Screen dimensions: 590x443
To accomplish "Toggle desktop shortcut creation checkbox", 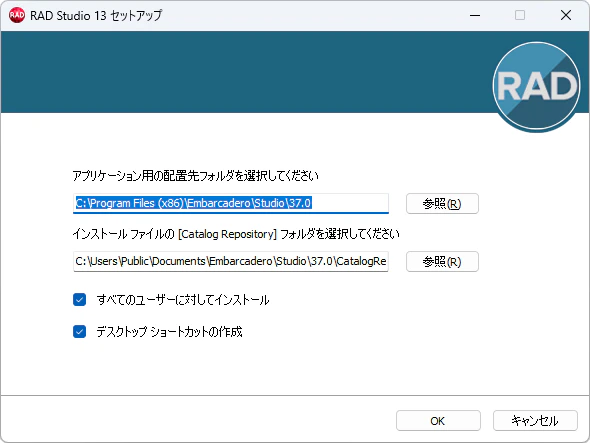I will 79,332.
